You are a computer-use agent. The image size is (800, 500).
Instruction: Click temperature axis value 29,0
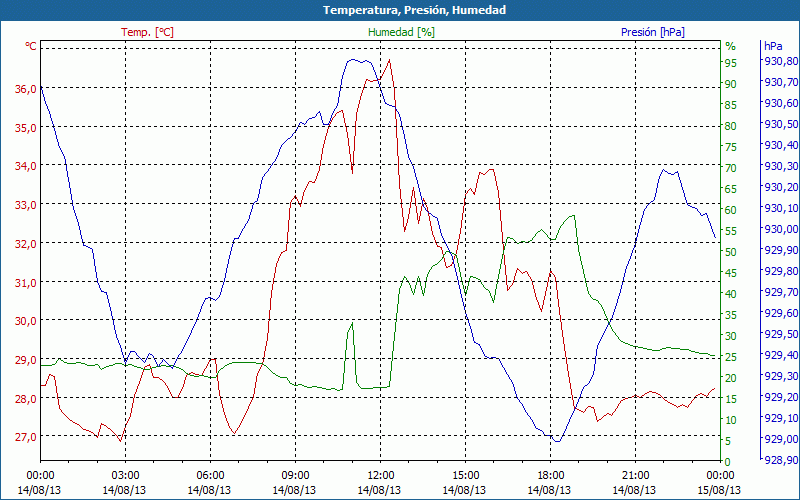tap(25, 360)
